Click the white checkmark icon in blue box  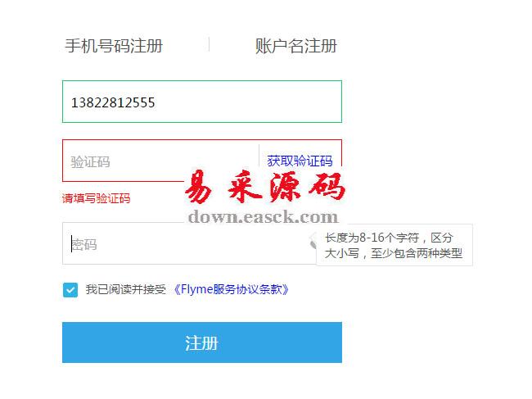pos(70,290)
